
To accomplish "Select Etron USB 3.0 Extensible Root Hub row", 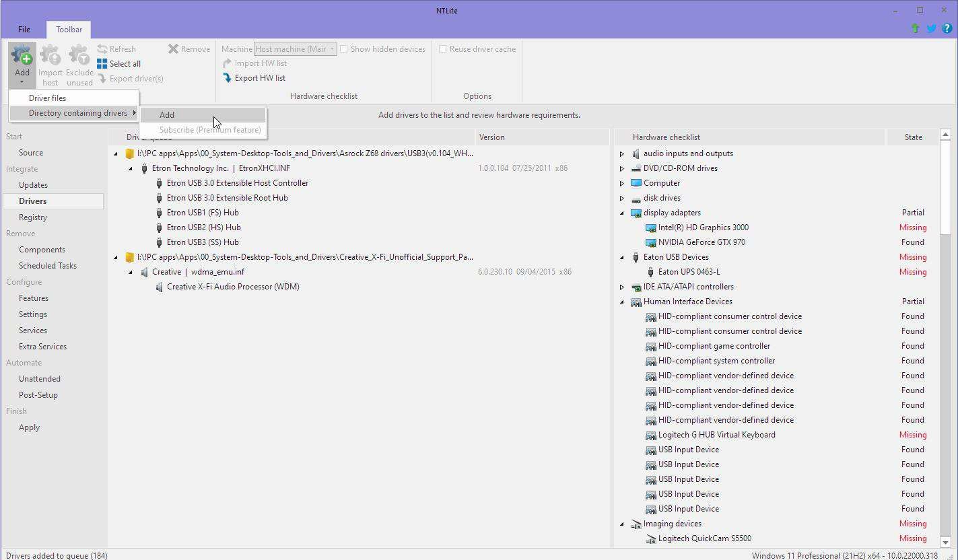I will tap(227, 198).
